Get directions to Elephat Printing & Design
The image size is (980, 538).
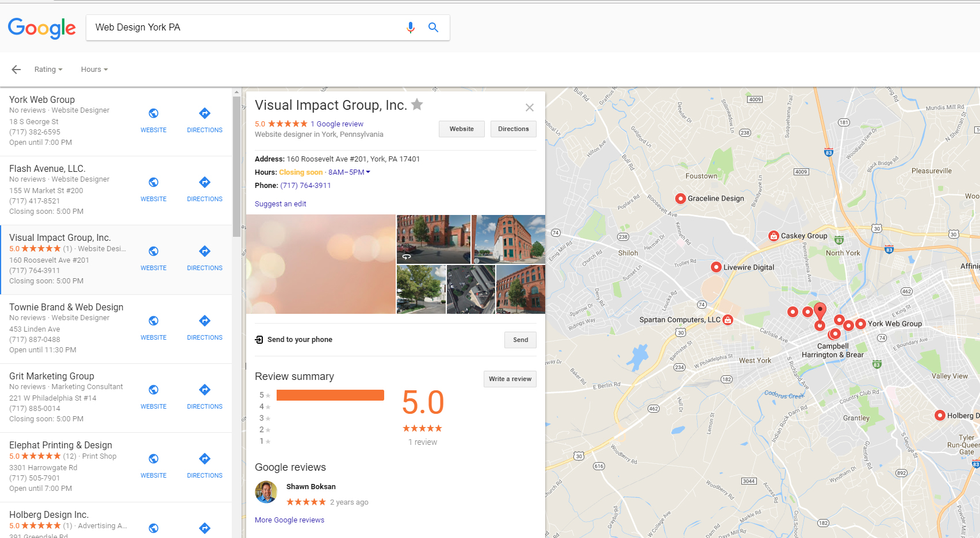[205, 459]
